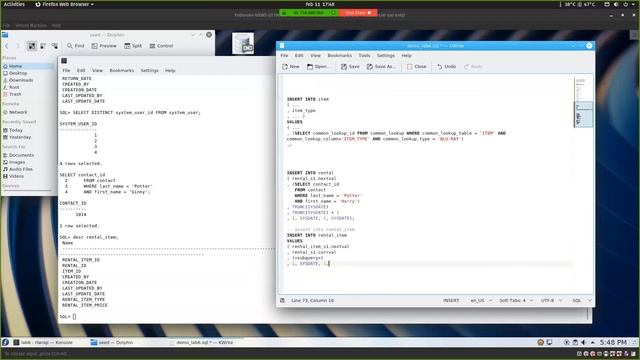Toggle Preview in Dolphin toolbar
Screen dimensions: 640x360
(x=104, y=46)
